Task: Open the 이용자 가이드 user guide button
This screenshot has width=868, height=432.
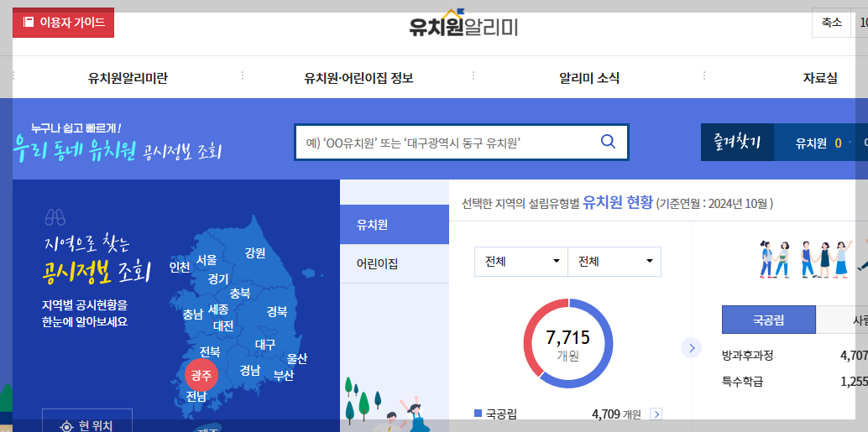Action: click(63, 23)
